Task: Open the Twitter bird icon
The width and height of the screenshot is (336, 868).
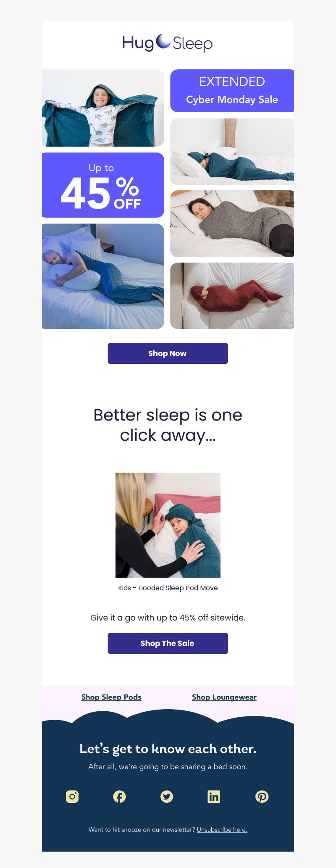Action: pos(167,797)
